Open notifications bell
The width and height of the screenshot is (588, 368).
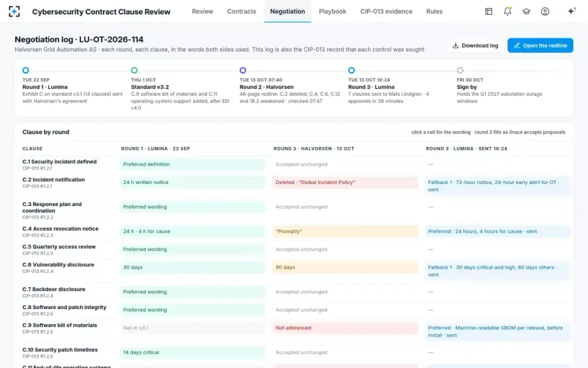(x=508, y=11)
